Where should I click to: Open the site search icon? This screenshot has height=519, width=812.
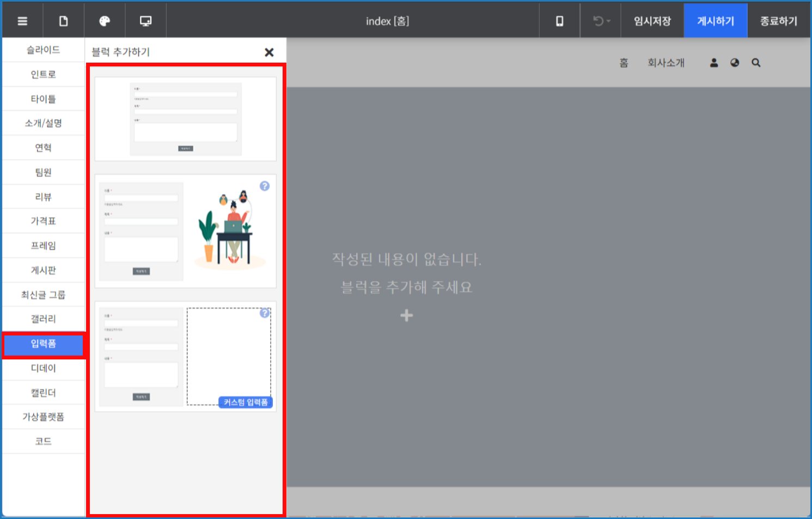755,62
